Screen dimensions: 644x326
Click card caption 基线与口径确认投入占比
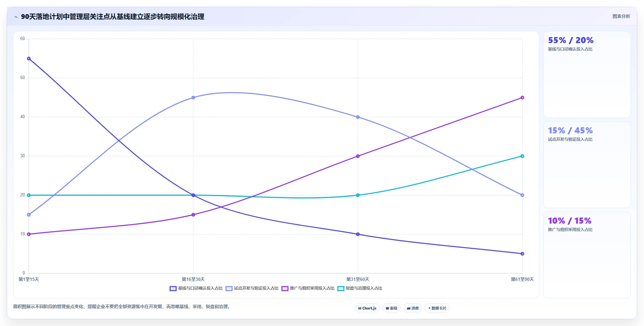click(x=570, y=49)
